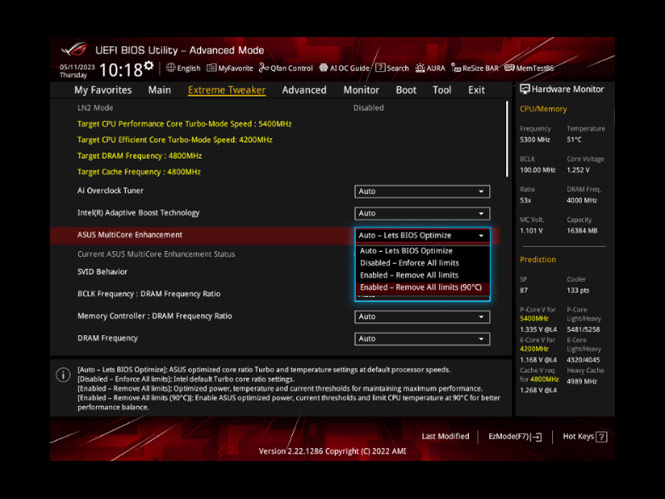Switch to Boot tab
This screenshot has height=499, width=665.
point(406,90)
